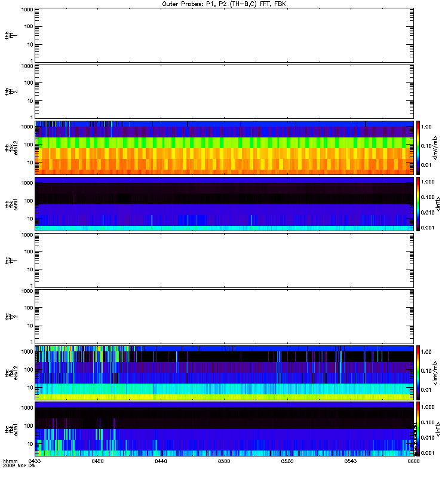Click the 'thc fbk edc12' y-axis title
The width and height of the screenshot is (448, 478).
11,373
